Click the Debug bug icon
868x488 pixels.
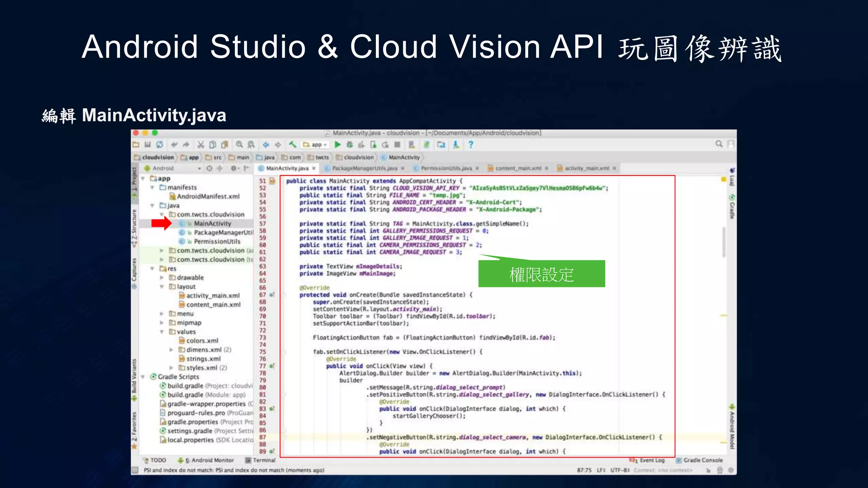coord(350,144)
